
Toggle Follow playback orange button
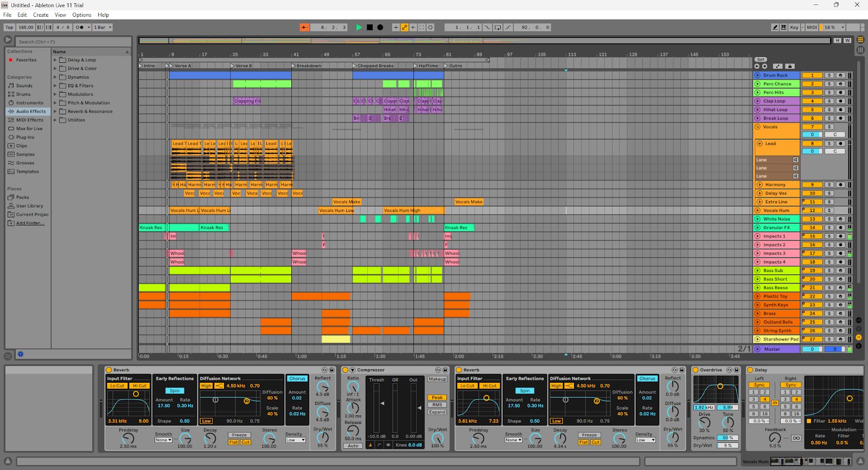304,27
